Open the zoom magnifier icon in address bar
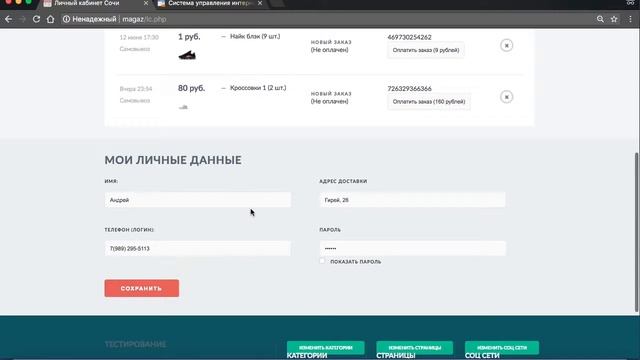This screenshot has height=360, width=640. (600, 19)
